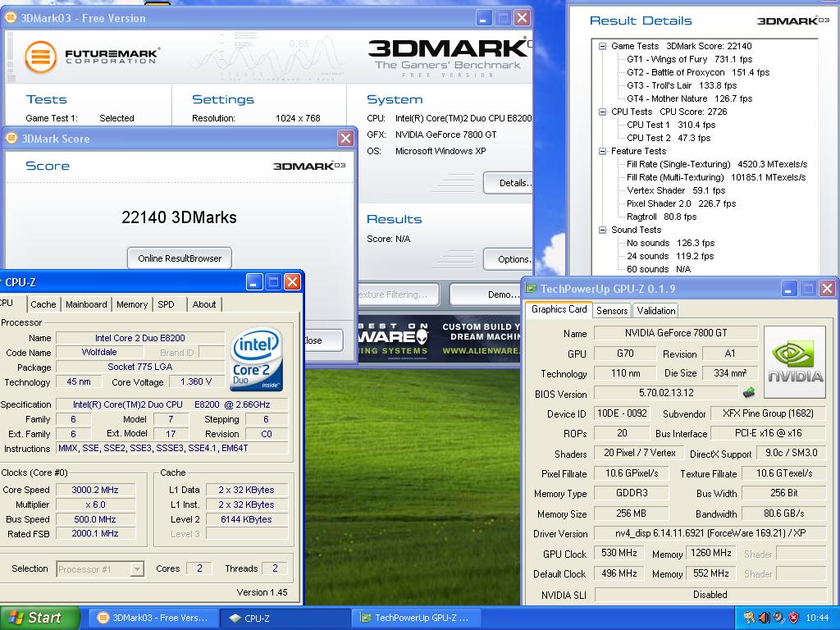Viewport: 840px width, 630px height.
Task: Select the Graphics Card tab
Action: pos(559,309)
